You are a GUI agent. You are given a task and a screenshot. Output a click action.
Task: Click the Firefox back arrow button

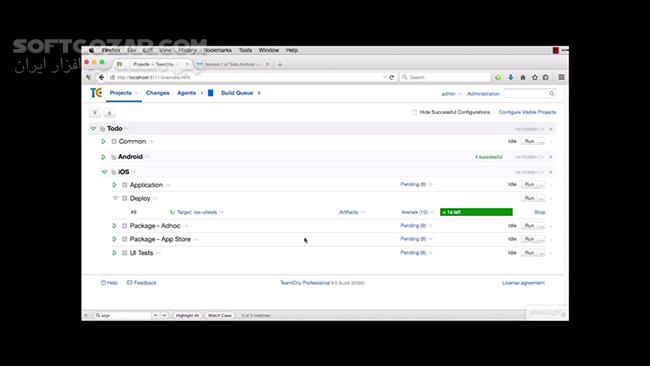click(102, 77)
